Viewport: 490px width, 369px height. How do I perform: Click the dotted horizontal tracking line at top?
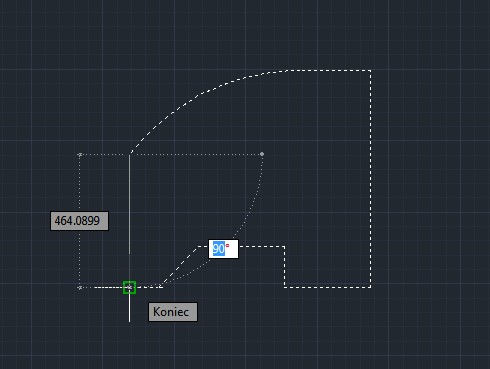tap(171, 154)
